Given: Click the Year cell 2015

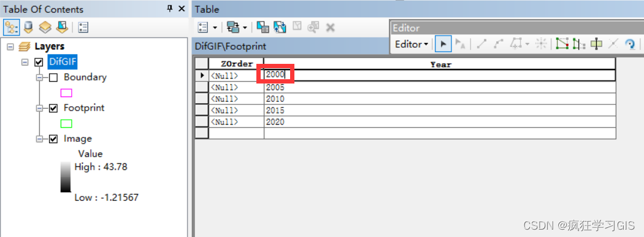Looking at the screenshot, I should coord(440,111).
